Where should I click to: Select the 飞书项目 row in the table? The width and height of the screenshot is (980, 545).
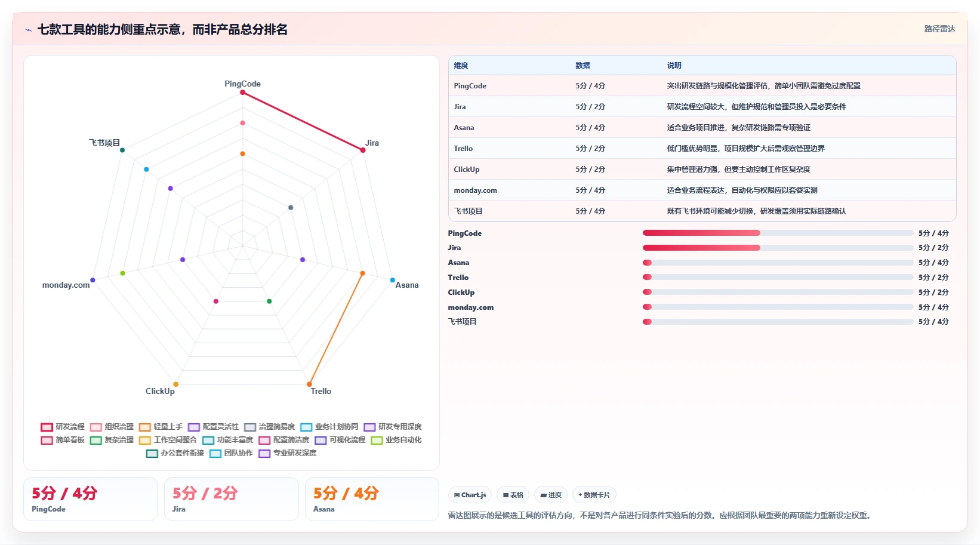[x=702, y=211]
